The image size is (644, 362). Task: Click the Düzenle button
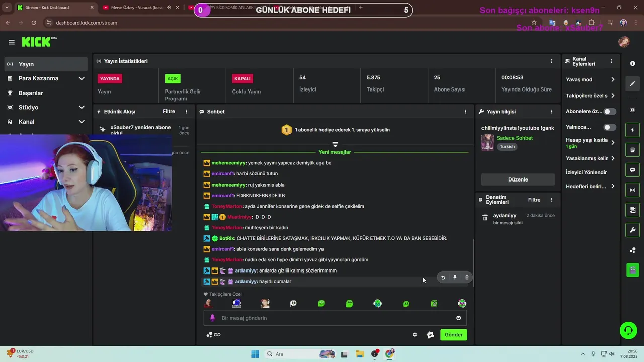[518, 179]
